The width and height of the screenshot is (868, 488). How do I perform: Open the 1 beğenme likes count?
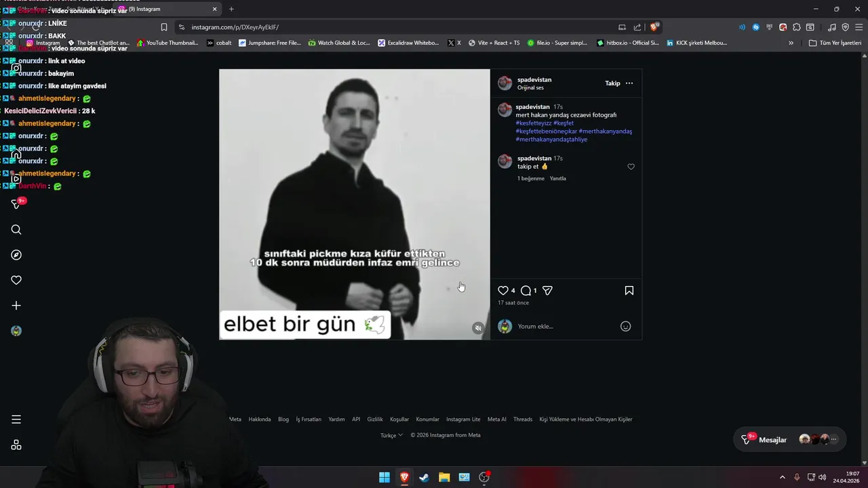531,178
